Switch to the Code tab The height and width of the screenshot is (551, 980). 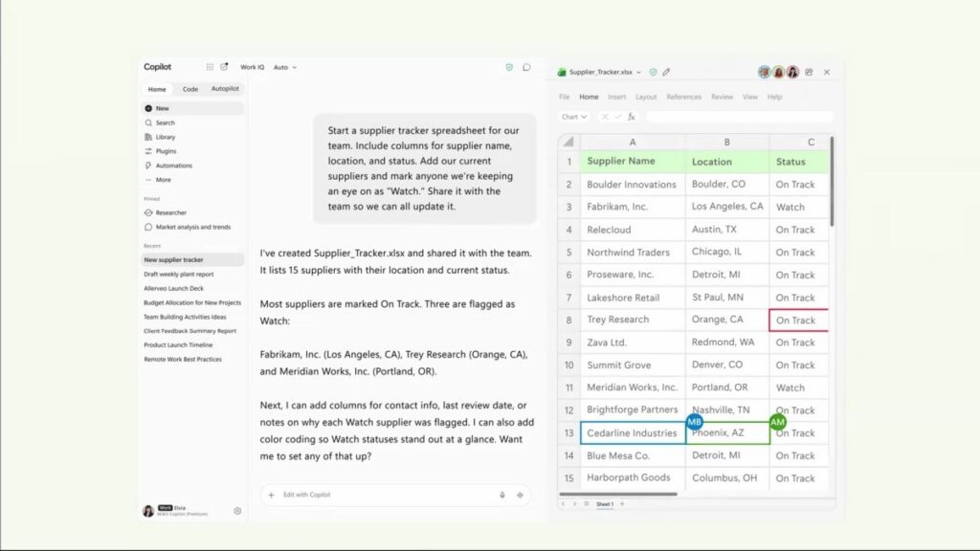[190, 89]
